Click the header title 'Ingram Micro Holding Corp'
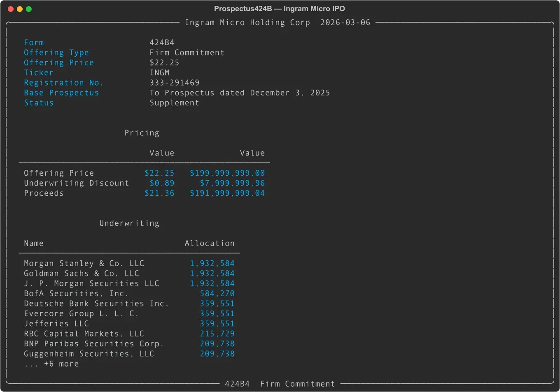Viewport: 560px width, 392px height. click(x=247, y=23)
